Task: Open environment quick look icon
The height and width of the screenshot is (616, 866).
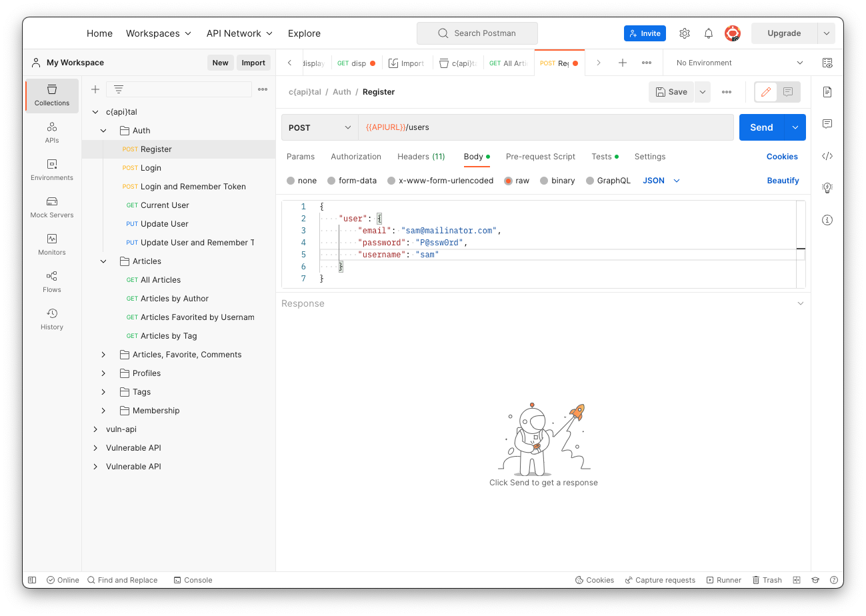Action: [x=827, y=63]
